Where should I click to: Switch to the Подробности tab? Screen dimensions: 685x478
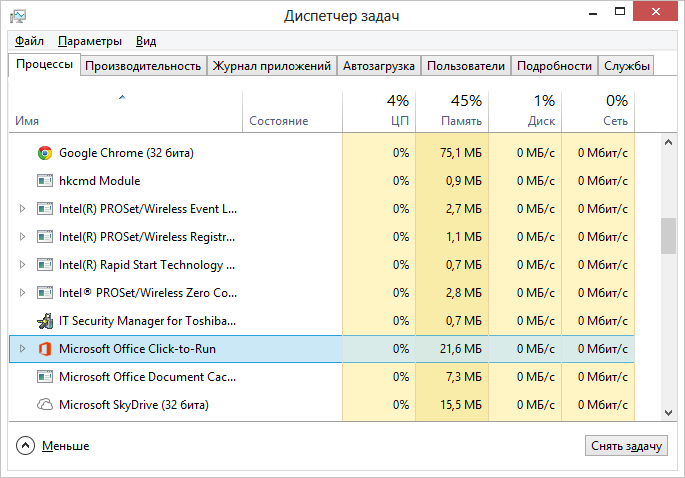(x=554, y=66)
